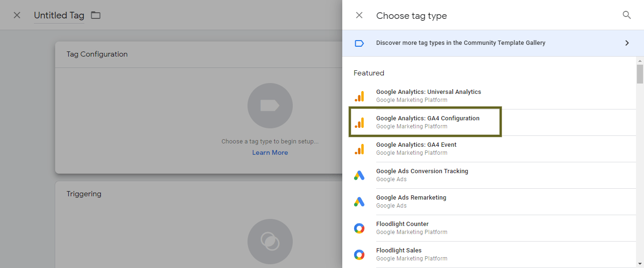Click Choose a tag type to begin setup text
The image size is (644, 268).
coord(270,141)
